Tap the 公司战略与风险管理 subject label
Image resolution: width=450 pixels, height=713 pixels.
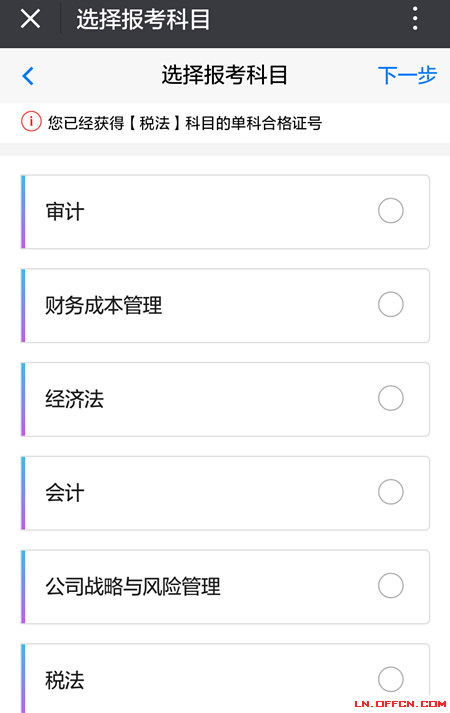(133, 587)
